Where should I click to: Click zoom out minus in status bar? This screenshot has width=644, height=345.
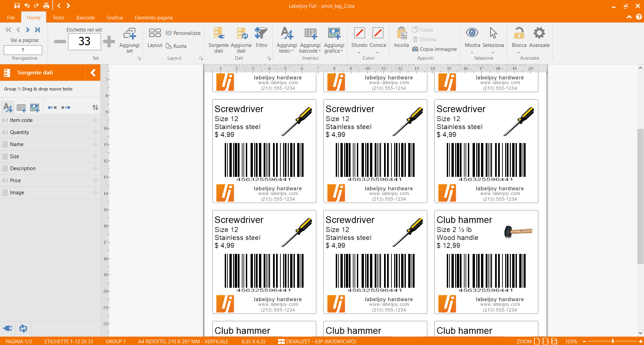point(584,341)
